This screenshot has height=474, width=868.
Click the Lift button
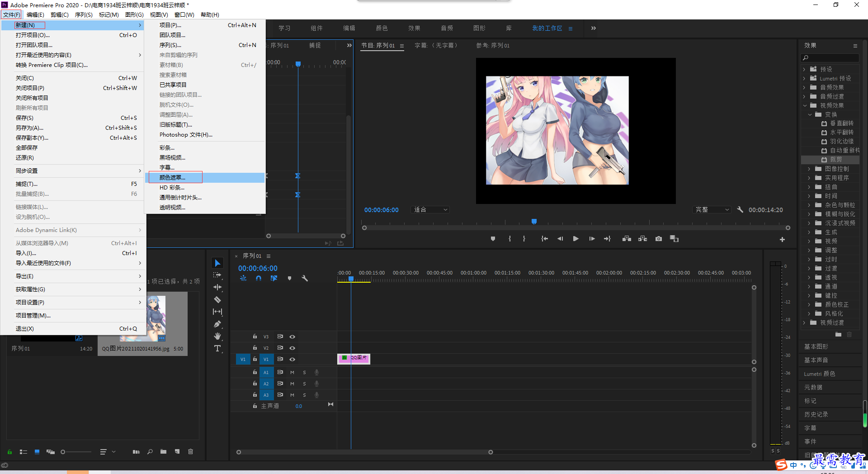pos(627,239)
